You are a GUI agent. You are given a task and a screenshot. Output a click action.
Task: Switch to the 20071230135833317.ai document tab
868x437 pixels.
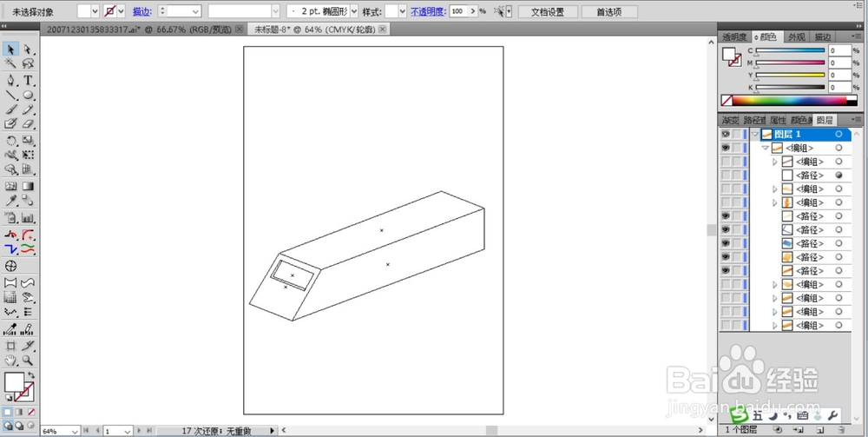coord(139,30)
